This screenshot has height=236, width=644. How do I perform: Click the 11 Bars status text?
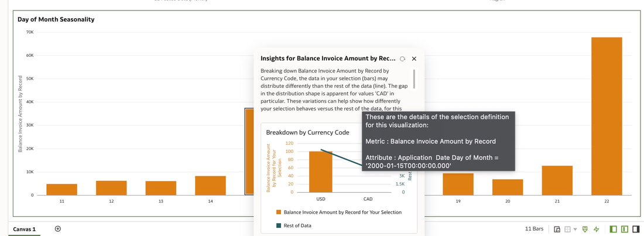point(534,229)
